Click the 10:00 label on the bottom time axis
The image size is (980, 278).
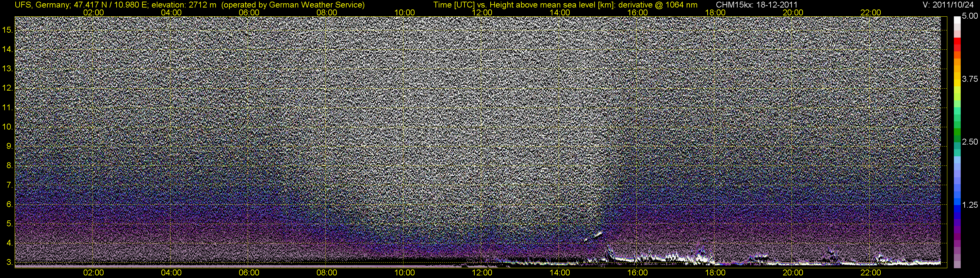[404, 273]
